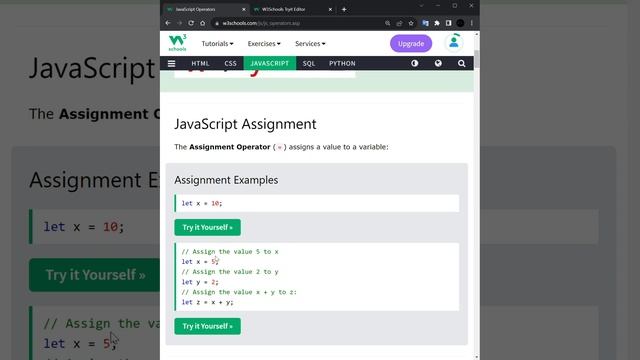Toggle dark mode contrast icon
The height and width of the screenshot is (360, 640).
pyautogui.click(x=415, y=63)
